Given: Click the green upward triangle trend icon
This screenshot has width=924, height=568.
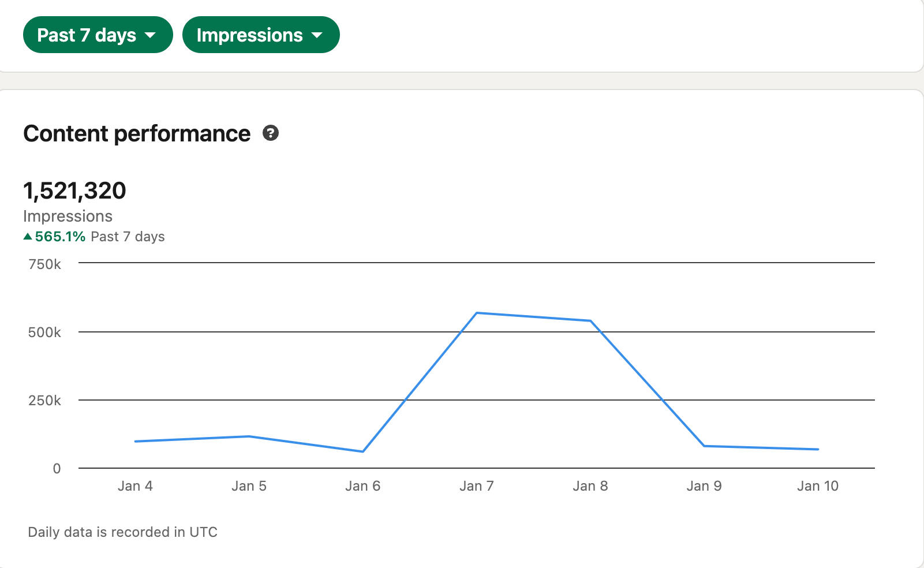Looking at the screenshot, I should (x=28, y=237).
